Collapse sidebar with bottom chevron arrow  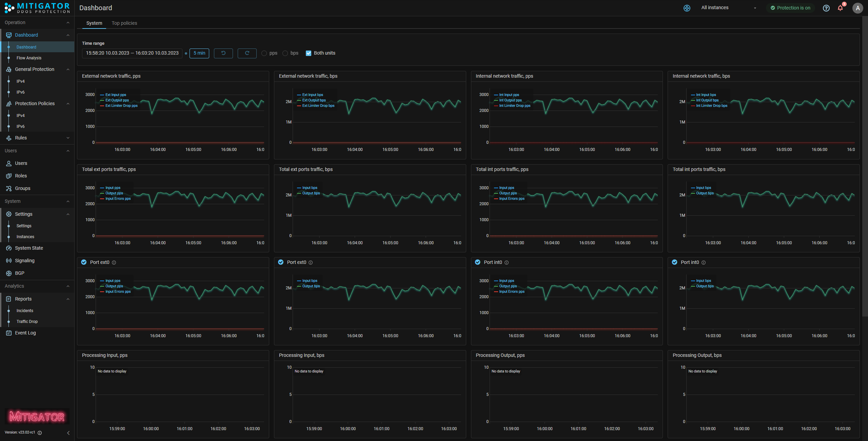click(68, 433)
